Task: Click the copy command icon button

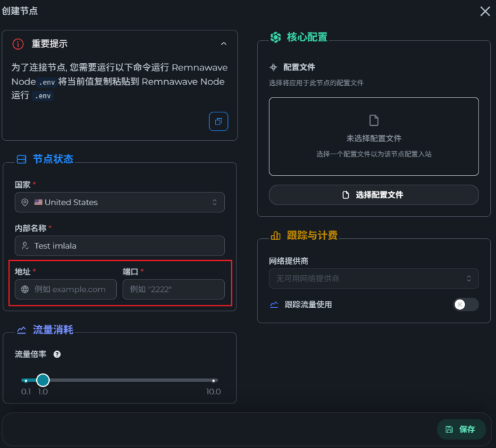Action: [218, 121]
